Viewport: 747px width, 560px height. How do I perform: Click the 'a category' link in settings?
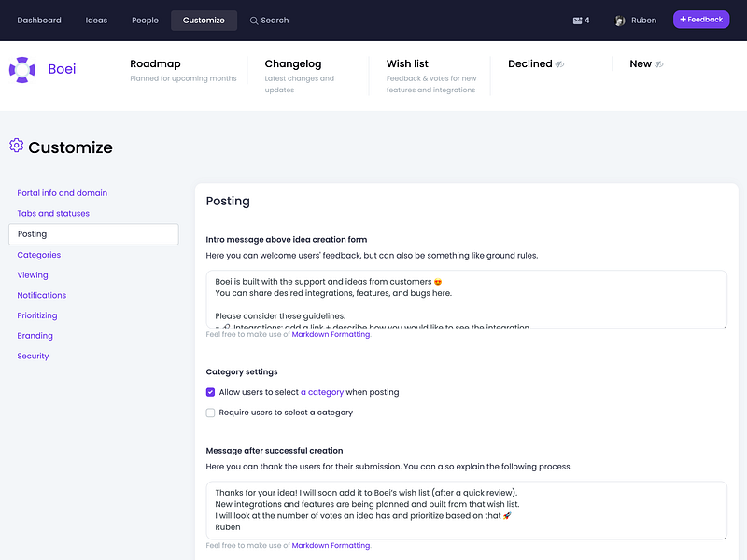pyautogui.click(x=320, y=392)
